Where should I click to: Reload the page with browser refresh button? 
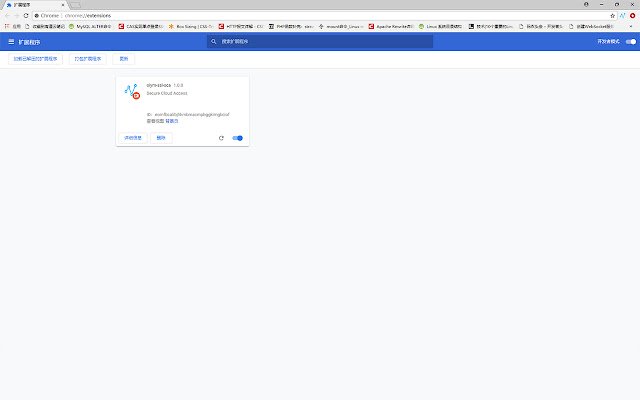pos(26,16)
